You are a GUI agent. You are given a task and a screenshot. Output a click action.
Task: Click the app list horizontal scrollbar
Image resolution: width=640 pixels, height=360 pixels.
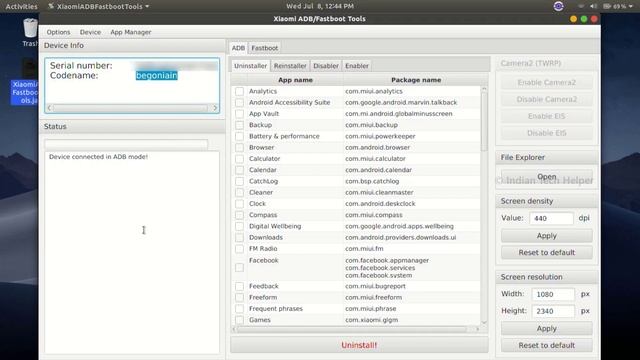click(x=352, y=329)
